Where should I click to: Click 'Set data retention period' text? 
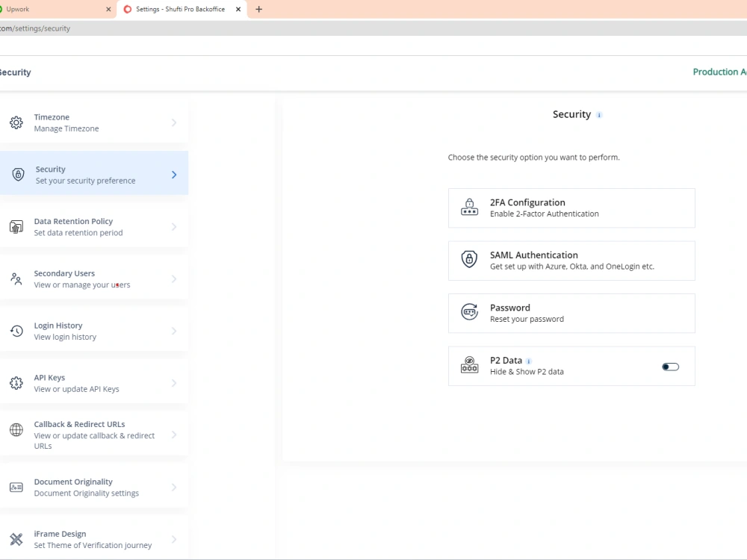point(78,233)
